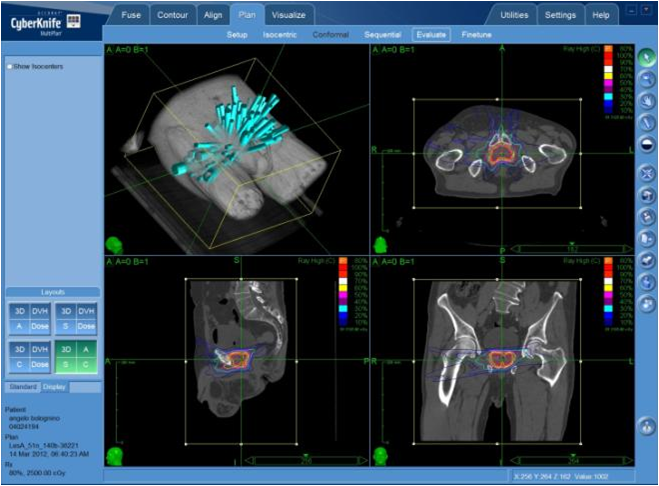Image resolution: width=659 pixels, height=486 pixels.
Task: Click the bottom round icon in right toolbar
Action: (x=647, y=427)
